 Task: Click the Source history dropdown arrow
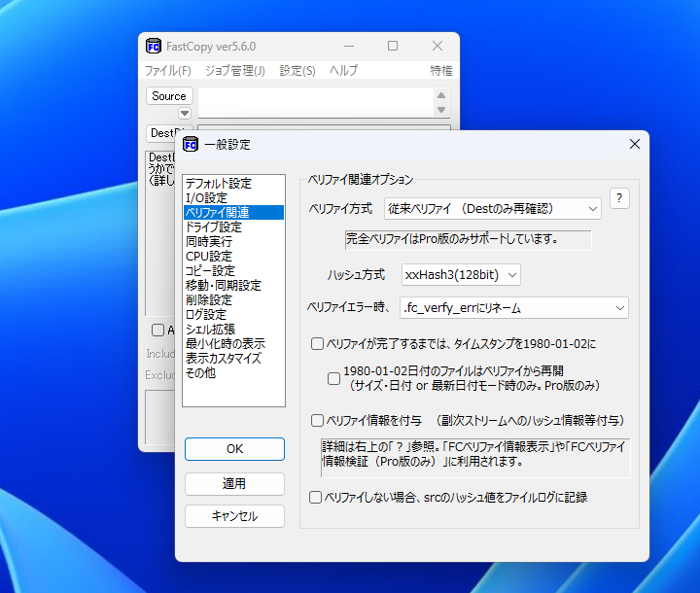pyautogui.click(x=185, y=114)
